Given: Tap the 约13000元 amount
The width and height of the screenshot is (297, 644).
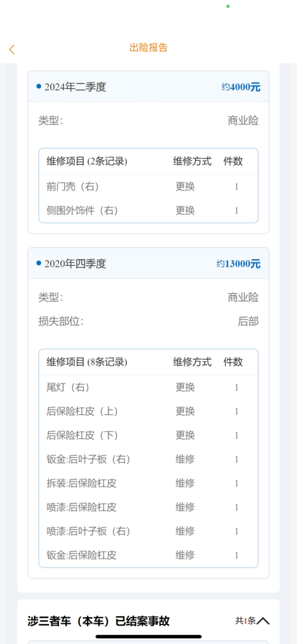Looking at the screenshot, I should pos(239,264).
